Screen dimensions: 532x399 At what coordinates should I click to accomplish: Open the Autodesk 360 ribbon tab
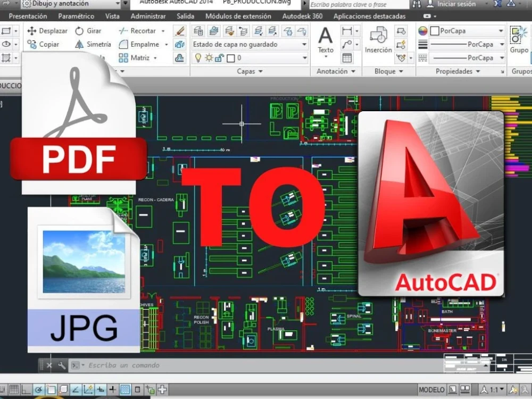302,16
